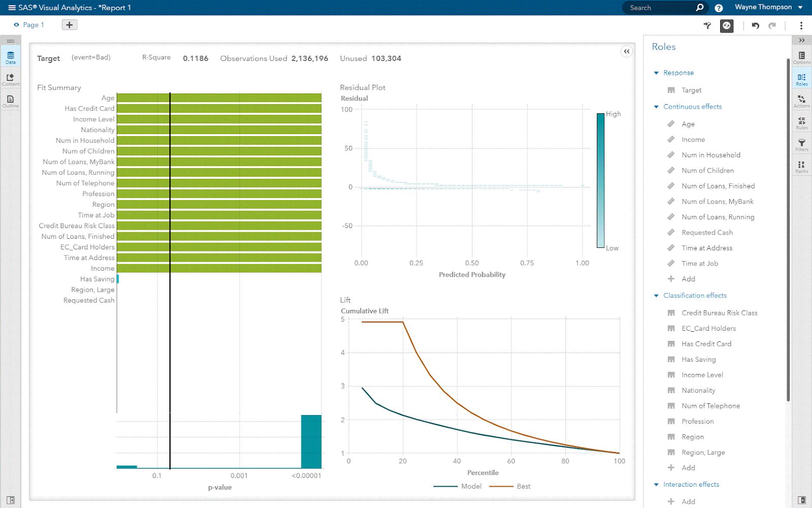Open the Data panel
Screen dimensions: 812x508
click(10, 56)
